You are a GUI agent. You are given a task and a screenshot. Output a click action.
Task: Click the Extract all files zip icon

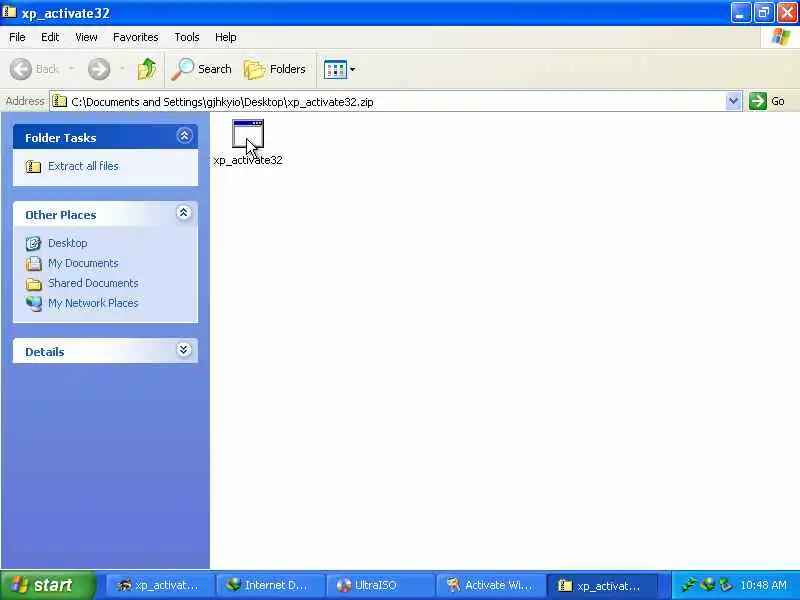click(x=34, y=166)
